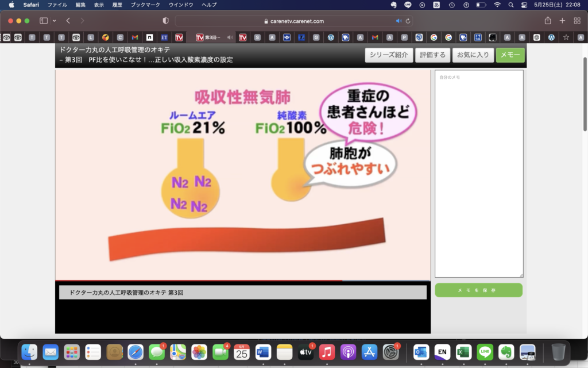Show the tab overview grid
Viewport: 588px width, 368px height.
(577, 21)
